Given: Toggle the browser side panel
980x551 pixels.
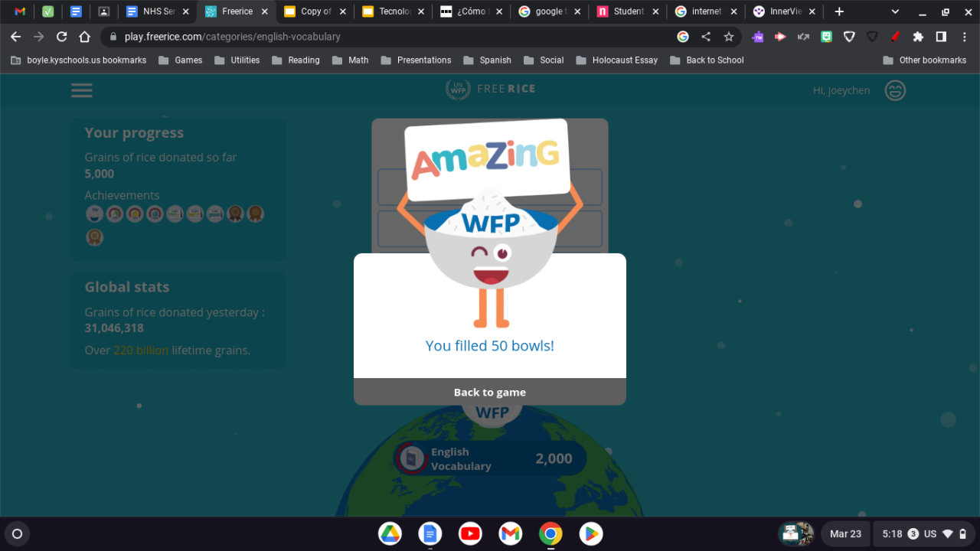Looking at the screenshot, I should pos(941,37).
